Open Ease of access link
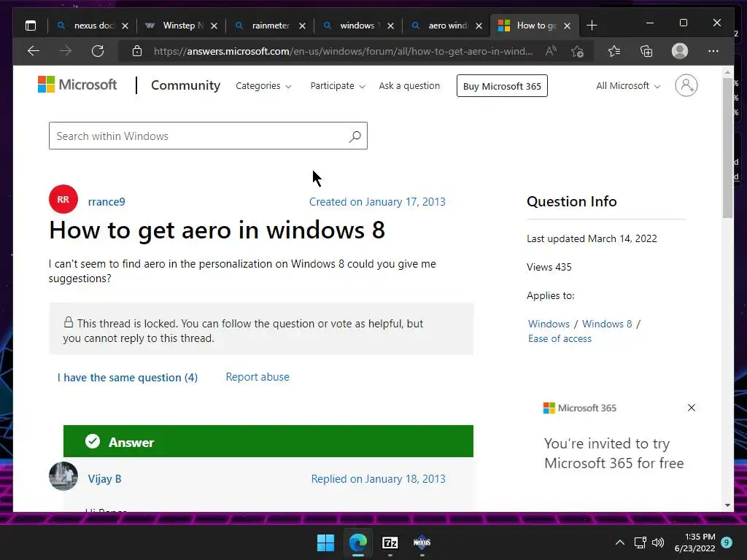 (x=560, y=338)
